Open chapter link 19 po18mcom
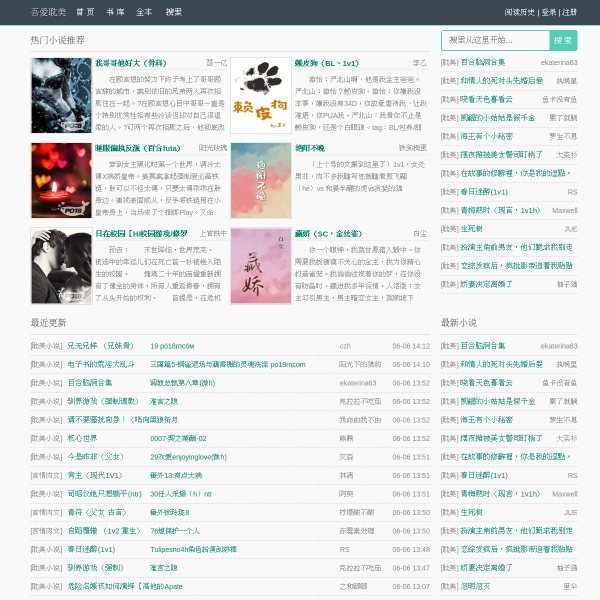The image size is (600, 600). [172, 346]
